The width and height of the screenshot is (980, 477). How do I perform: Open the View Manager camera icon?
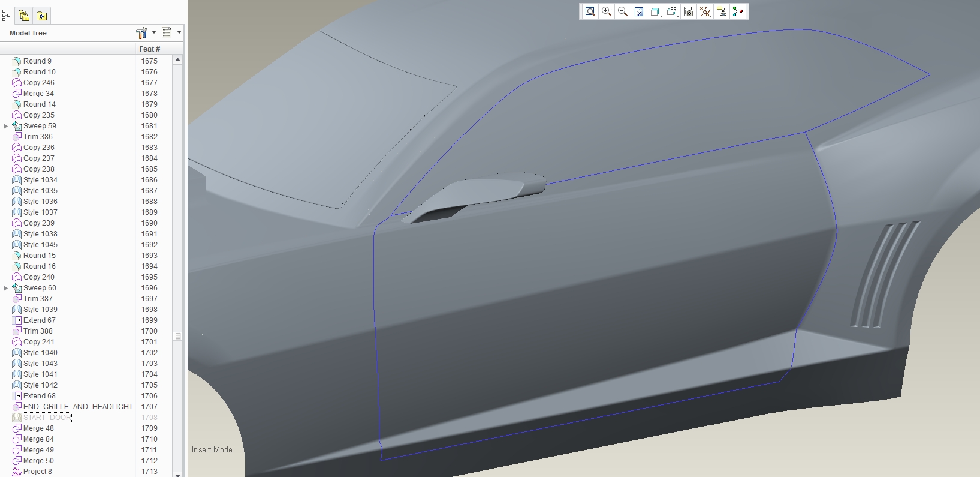tap(689, 11)
